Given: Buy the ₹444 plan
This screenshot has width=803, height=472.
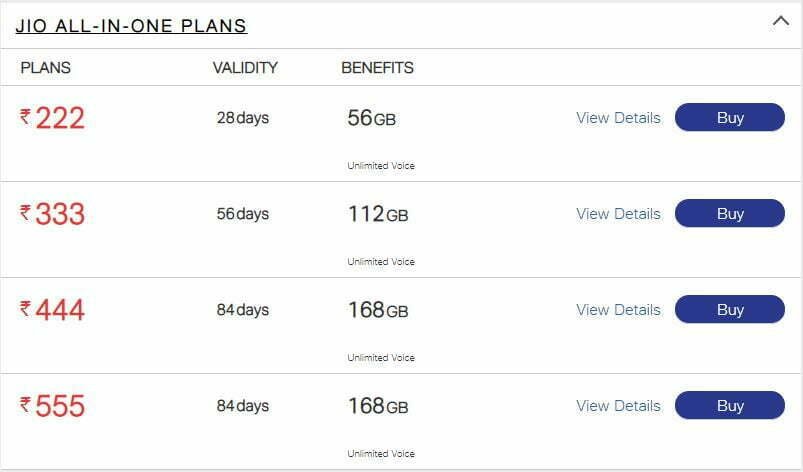Looking at the screenshot, I should click(x=730, y=309).
